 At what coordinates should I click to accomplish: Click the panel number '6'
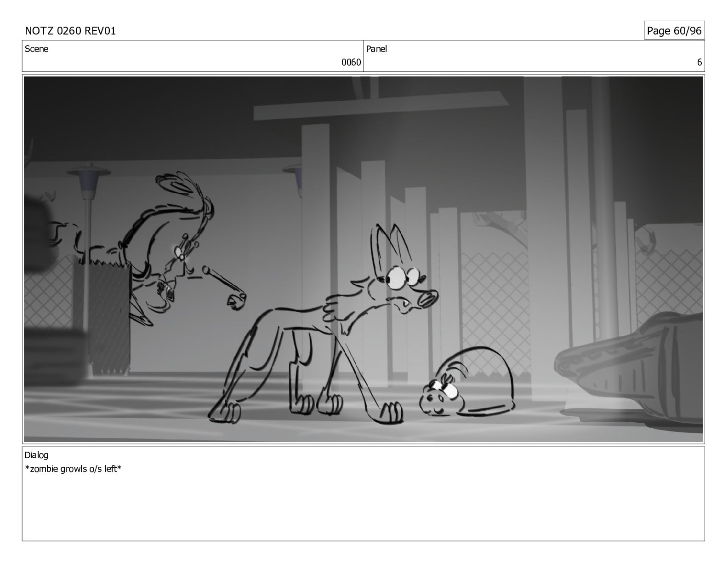(700, 63)
